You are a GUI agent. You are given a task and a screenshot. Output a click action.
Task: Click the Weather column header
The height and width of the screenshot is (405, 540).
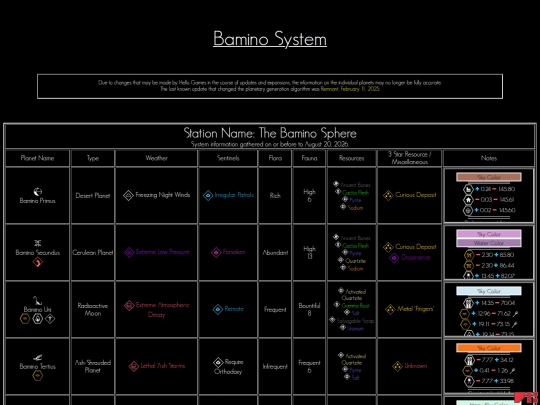click(x=156, y=158)
